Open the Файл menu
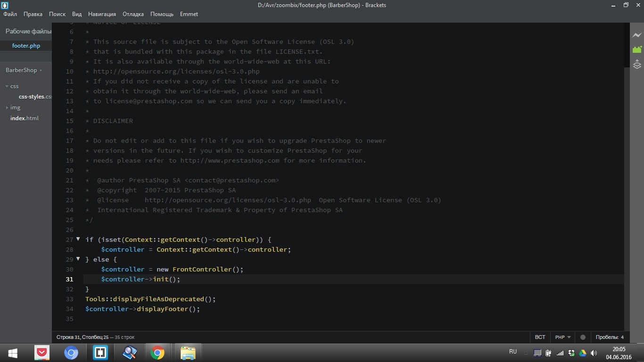Image resolution: width=644 pixels, height=362 pixels. click(x=10, y=14)
